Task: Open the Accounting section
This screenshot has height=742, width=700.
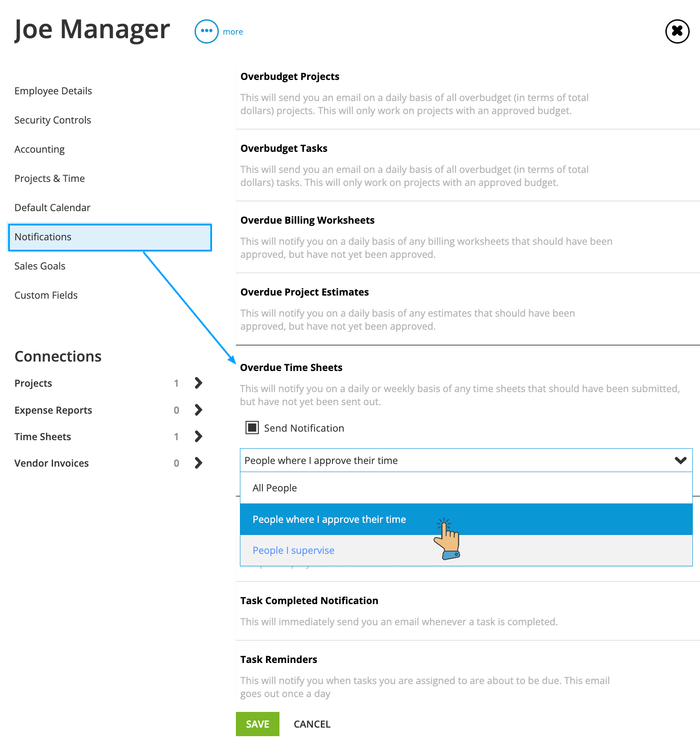Action: (x=40, y=149)
